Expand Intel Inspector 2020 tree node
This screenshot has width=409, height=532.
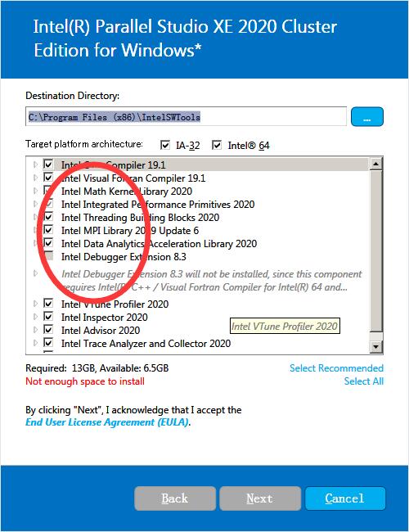pyautogui.click(x=35, y=317)
